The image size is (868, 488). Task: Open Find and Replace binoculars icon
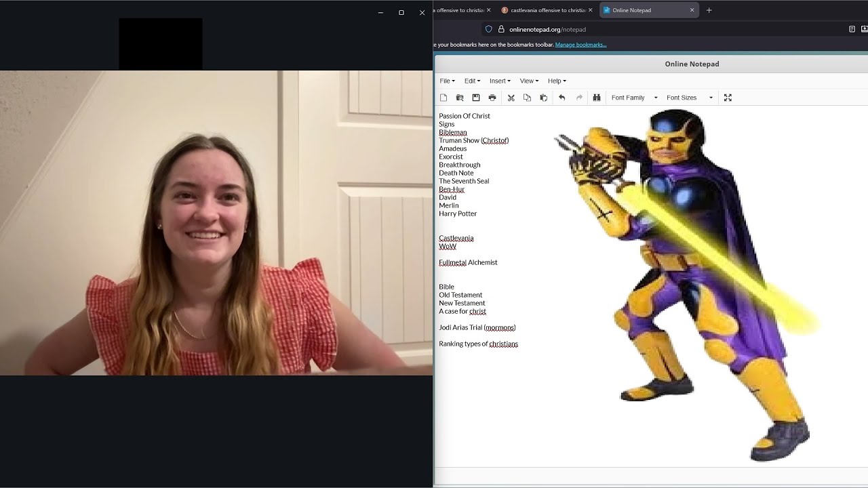click(597, 98)
